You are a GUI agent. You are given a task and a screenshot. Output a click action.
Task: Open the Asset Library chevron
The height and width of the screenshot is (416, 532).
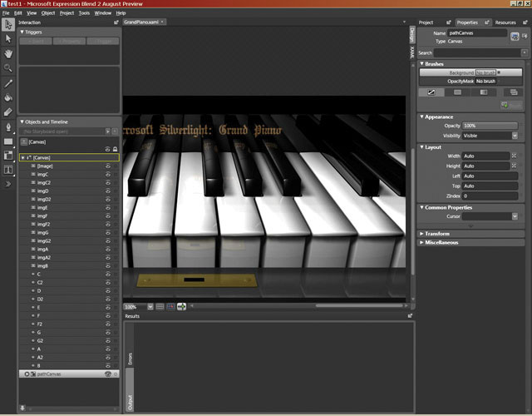pos(8,184)
